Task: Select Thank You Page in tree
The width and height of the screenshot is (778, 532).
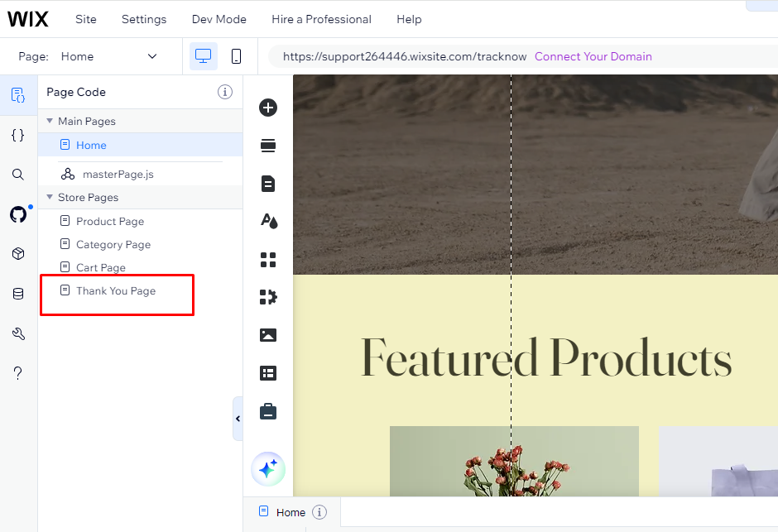Action: click(x=116, y=290)
